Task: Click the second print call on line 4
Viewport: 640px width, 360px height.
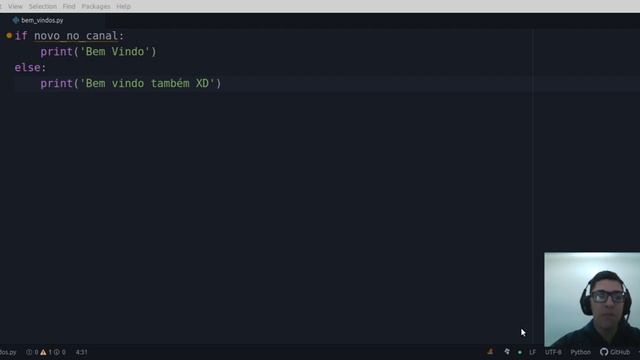Action: (56, 84)
